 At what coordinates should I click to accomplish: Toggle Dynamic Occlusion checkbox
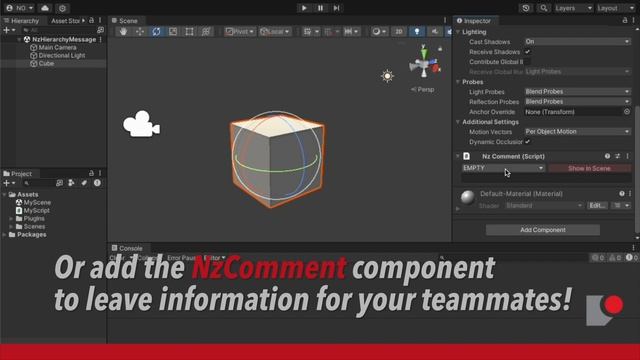tap(527, 142)
